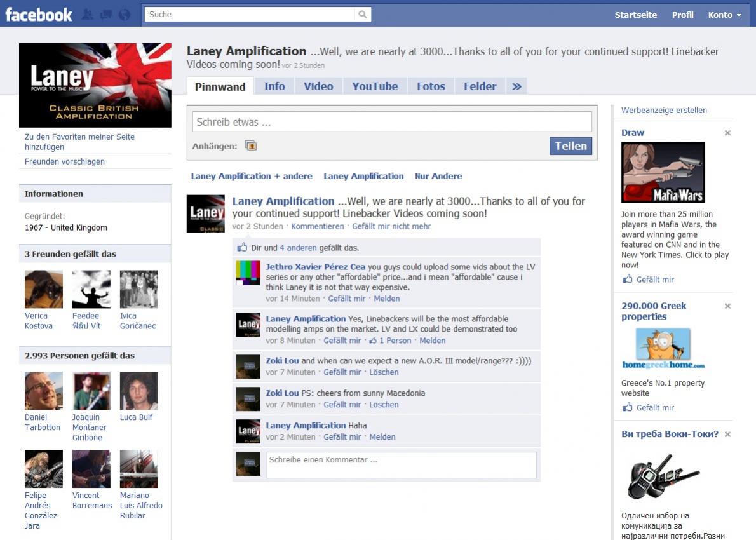Click the walkie-talkie ad image
This screenshot has width=756, height=540.
click(663, 477)
